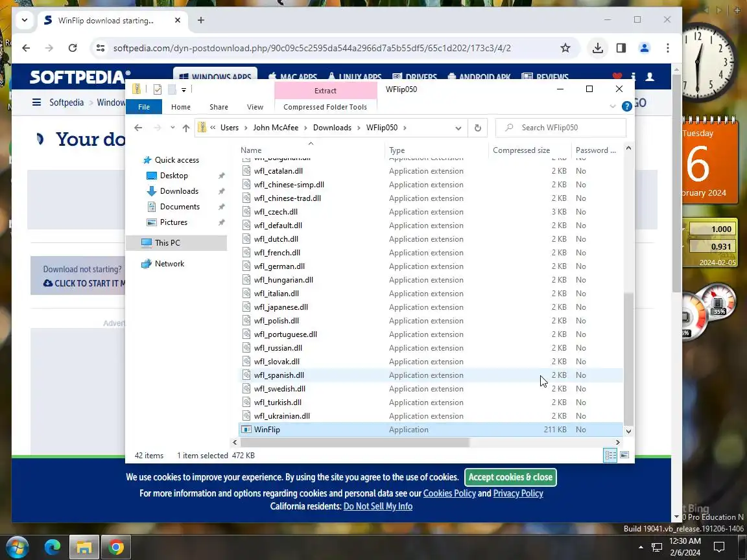Select the wfl_czech.dll file
Screen dimensions: 747x560
tap(430, 212)
